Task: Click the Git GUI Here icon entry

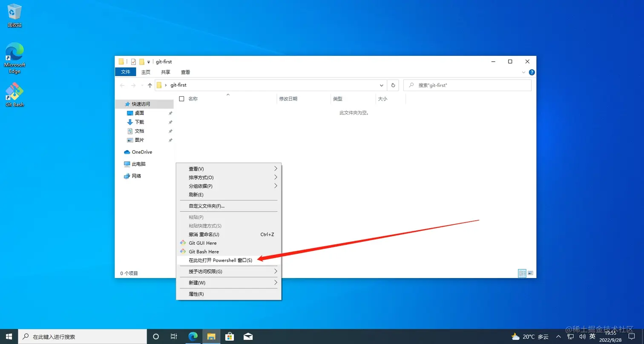Action: click(229, 243)
